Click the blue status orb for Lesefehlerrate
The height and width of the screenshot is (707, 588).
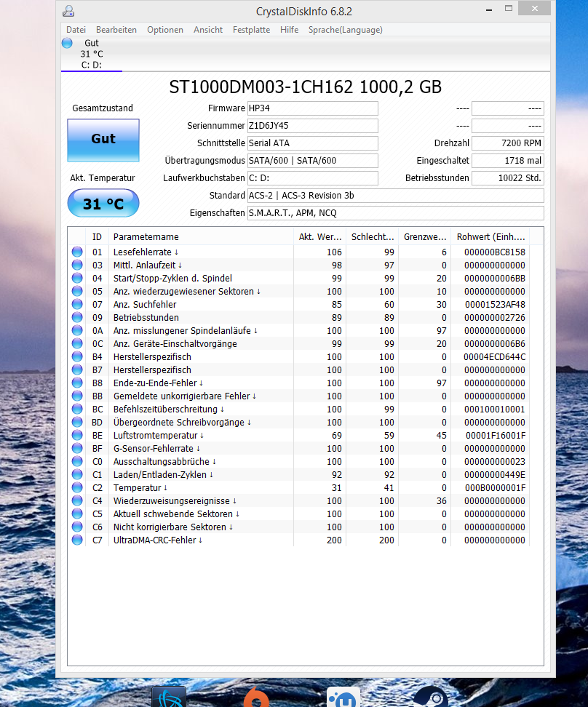(x=77, y=252)
